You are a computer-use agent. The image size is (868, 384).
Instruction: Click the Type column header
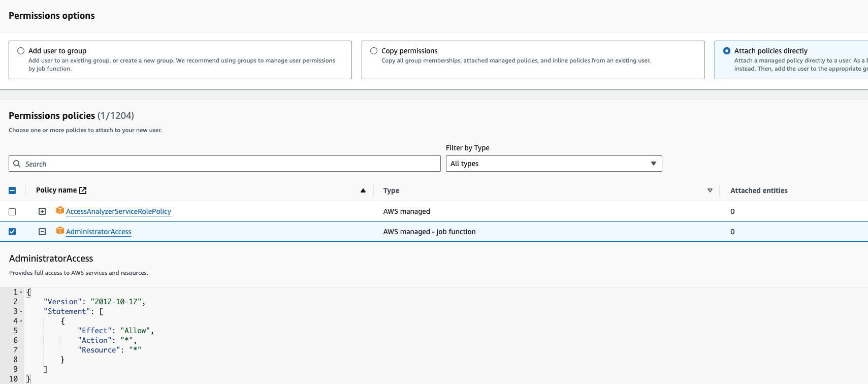coord(391,190)
